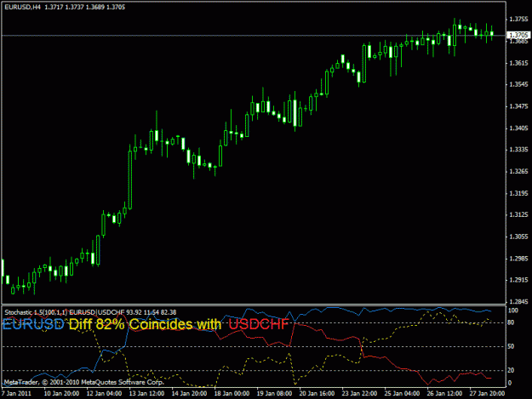Click the 1.3615 price scale label
532x399 pixels.
pyautogui.click(x=518, y=63)
